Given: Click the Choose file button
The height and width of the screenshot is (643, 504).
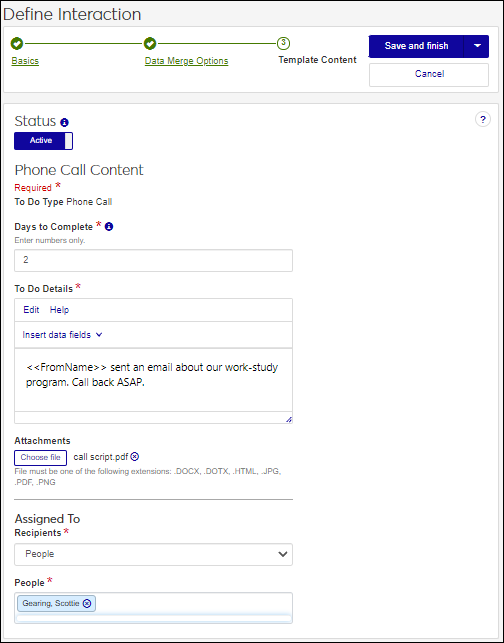Looking at the screenshot, I should (x=41, y=458).
